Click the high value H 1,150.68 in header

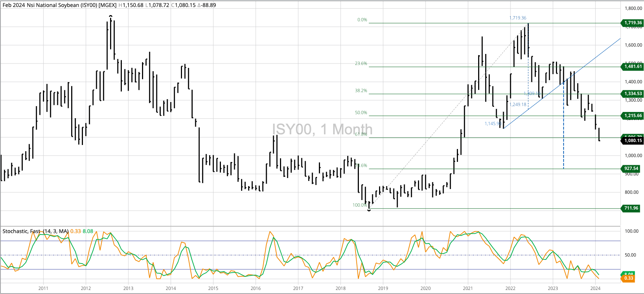coord(131,5)
